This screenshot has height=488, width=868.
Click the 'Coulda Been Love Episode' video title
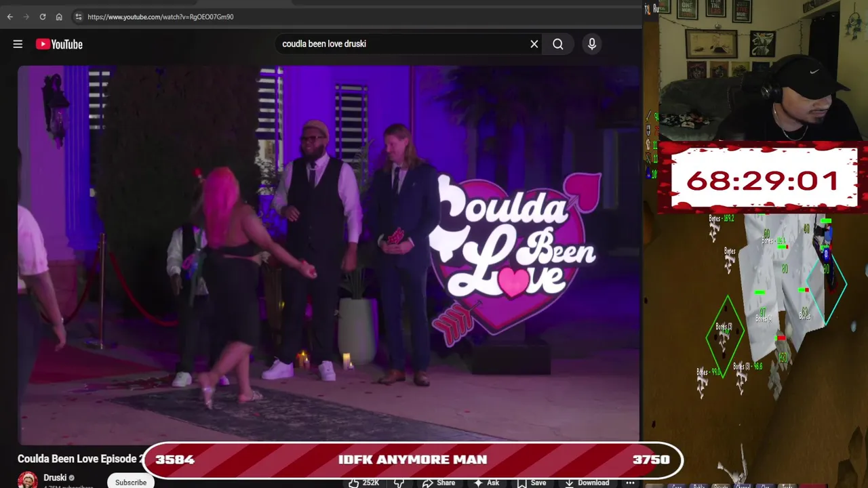click(x=80, y=459)
